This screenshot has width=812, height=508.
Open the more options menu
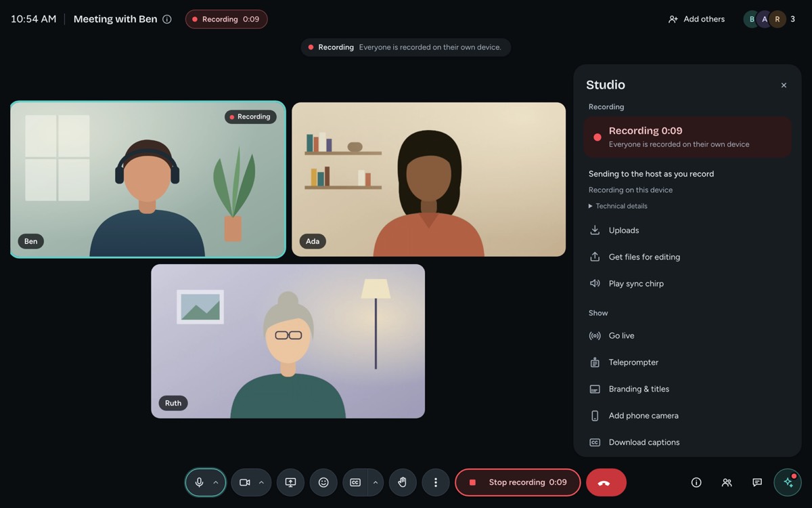[436, 482]
